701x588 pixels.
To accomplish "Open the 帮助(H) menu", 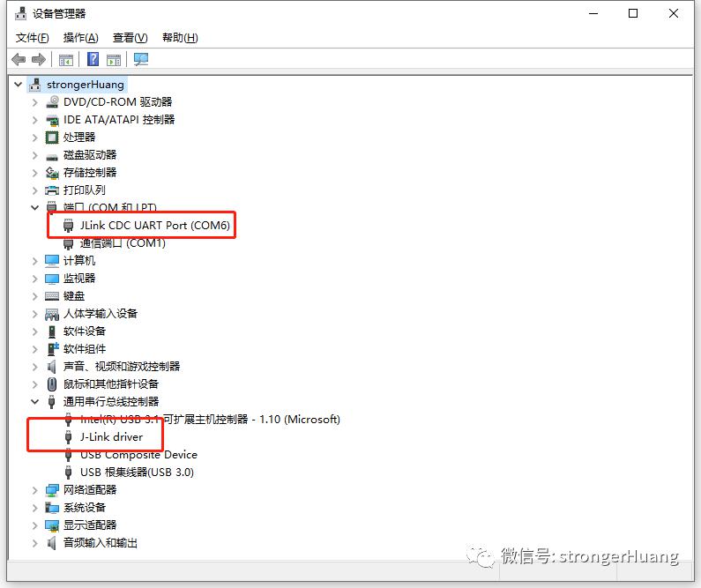I will point(180,38).
